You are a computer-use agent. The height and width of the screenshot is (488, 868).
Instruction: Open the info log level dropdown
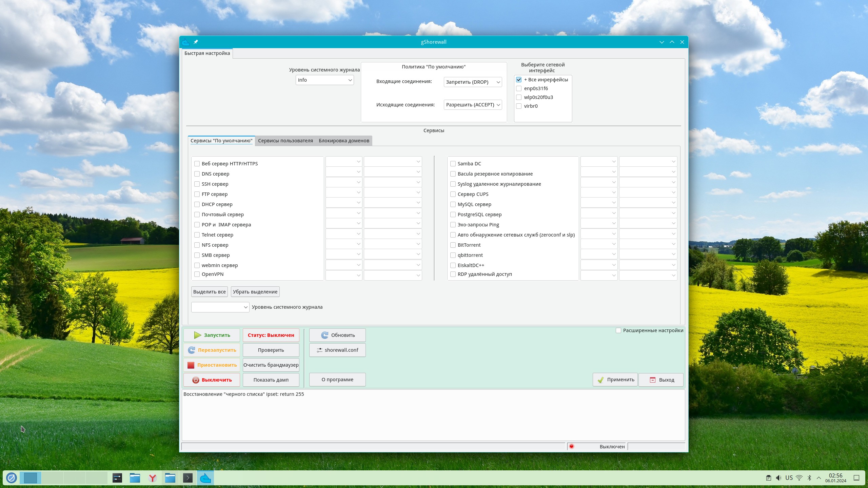pos(324,80)
